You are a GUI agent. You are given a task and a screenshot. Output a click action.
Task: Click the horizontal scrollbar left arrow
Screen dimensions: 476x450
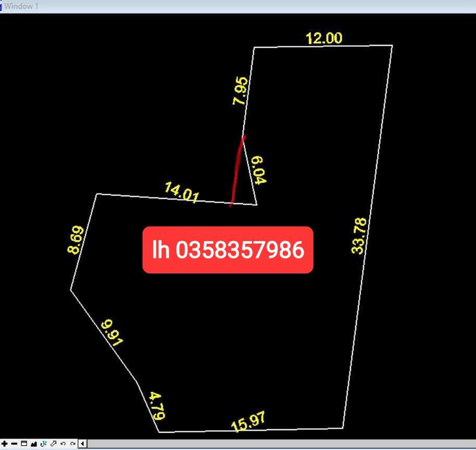point(82,444)
